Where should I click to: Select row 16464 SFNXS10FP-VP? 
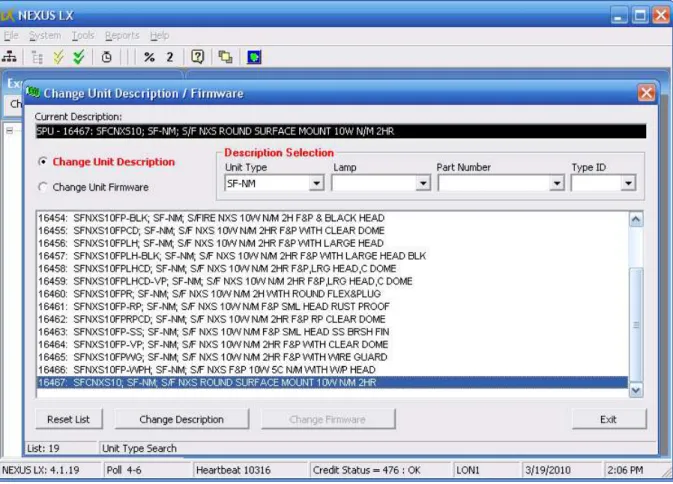tap(332, 345)
